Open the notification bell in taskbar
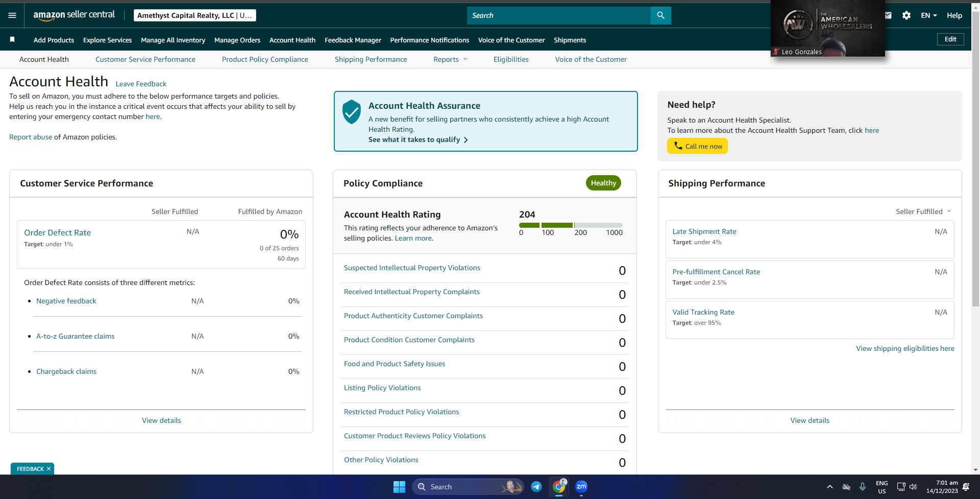This screenshot has height=499, width=980. [966, 487]
